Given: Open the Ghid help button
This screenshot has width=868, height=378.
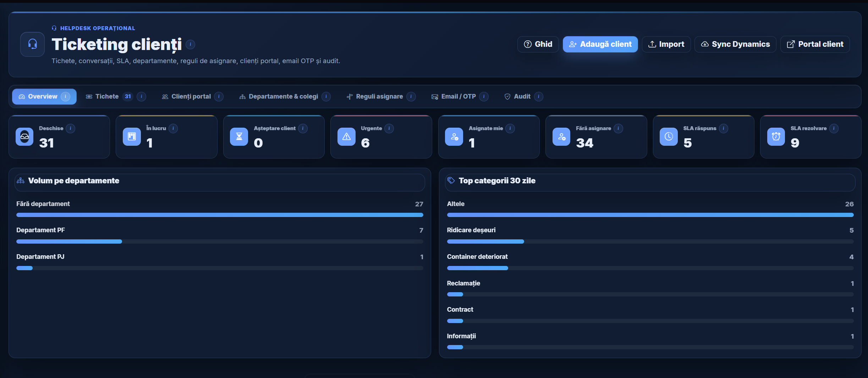Looking at the screenshot, I should point(538,44).
